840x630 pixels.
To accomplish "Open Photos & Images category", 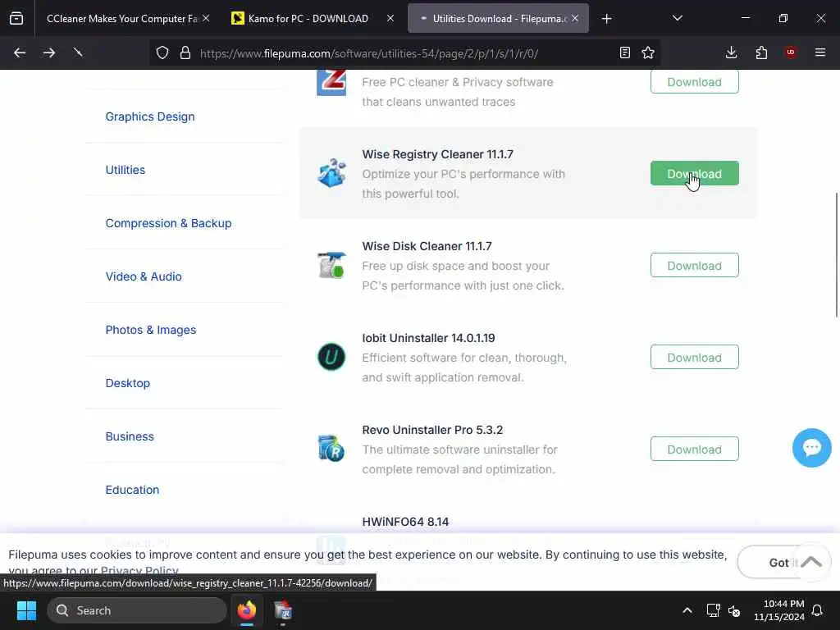I will click(x=151, y=330).
